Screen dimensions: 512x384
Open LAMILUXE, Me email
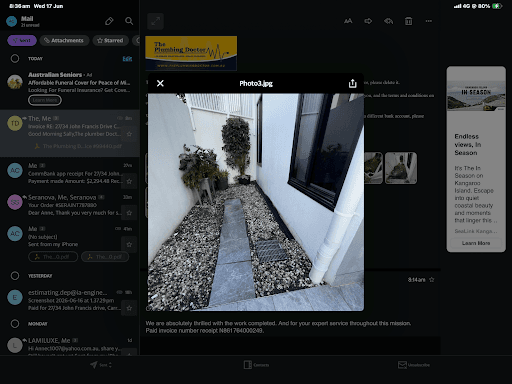(70, 345)
